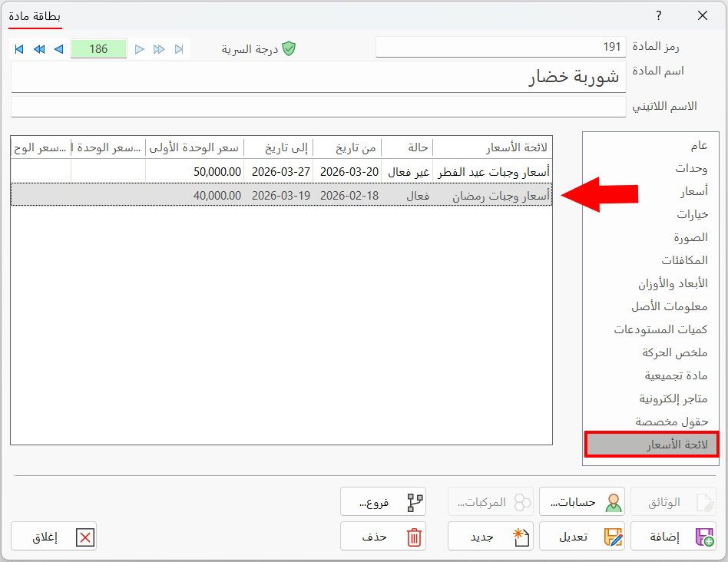Click the رمز المادة field showing 191
728x562 pixels.
coord(501,47)
